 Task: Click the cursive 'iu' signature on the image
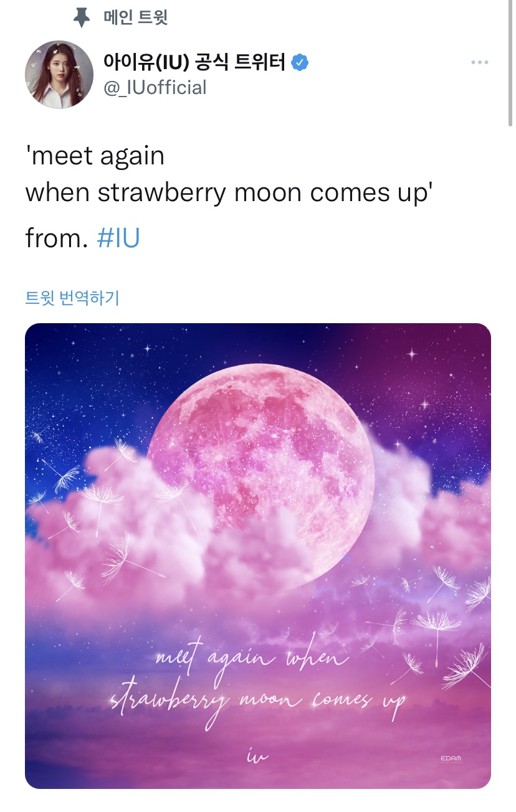pyautogui.click(x=257, y=756)
